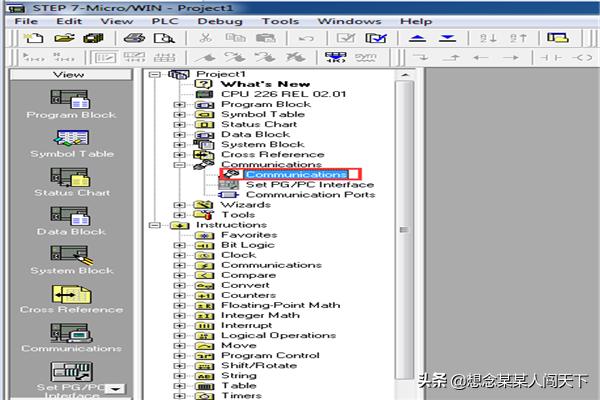This screenshot has height=400, width=600.
Task: Click the Print Preview toolbar icon
Action: tap(164, 38)
